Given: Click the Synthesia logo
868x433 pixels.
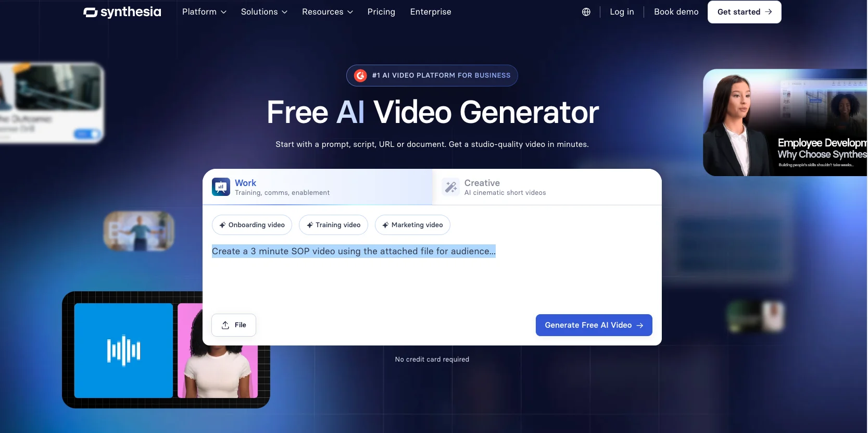Looking at the screenshot, I should pyautogui.click(x=122, y=12).
